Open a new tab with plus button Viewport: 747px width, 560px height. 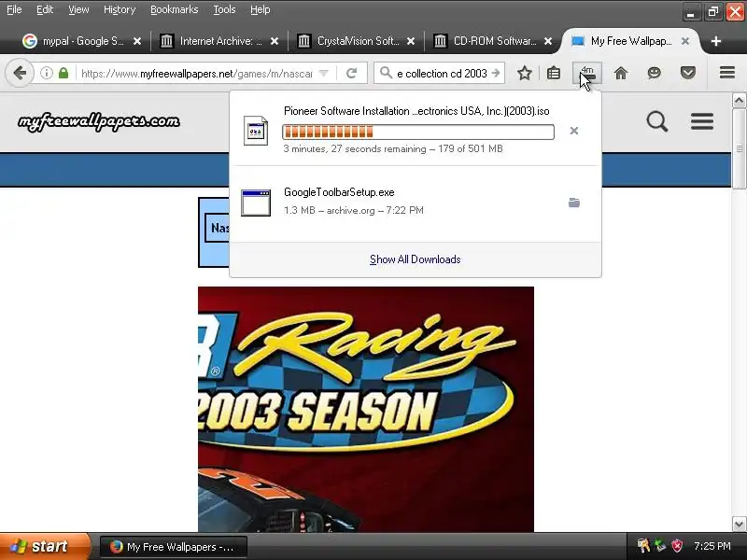point(715,41)
